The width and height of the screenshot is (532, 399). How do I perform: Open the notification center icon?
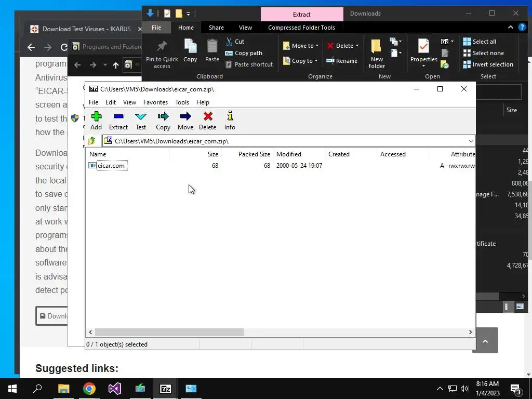tap(516, 389)
